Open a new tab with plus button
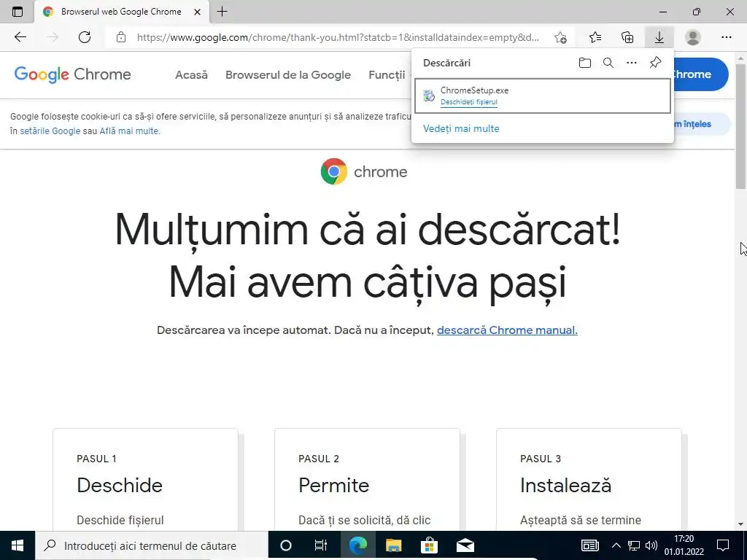 click(222, 12)
